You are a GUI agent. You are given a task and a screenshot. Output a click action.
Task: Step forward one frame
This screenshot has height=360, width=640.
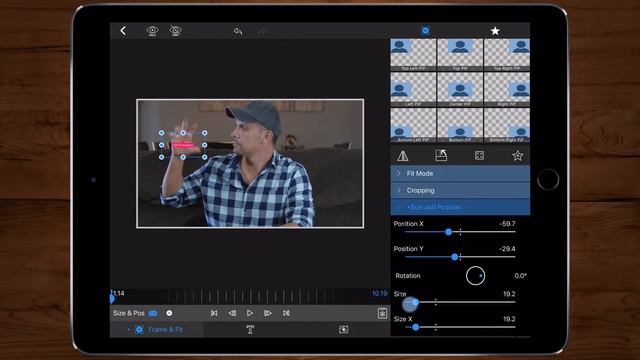(x=268, y=313)
